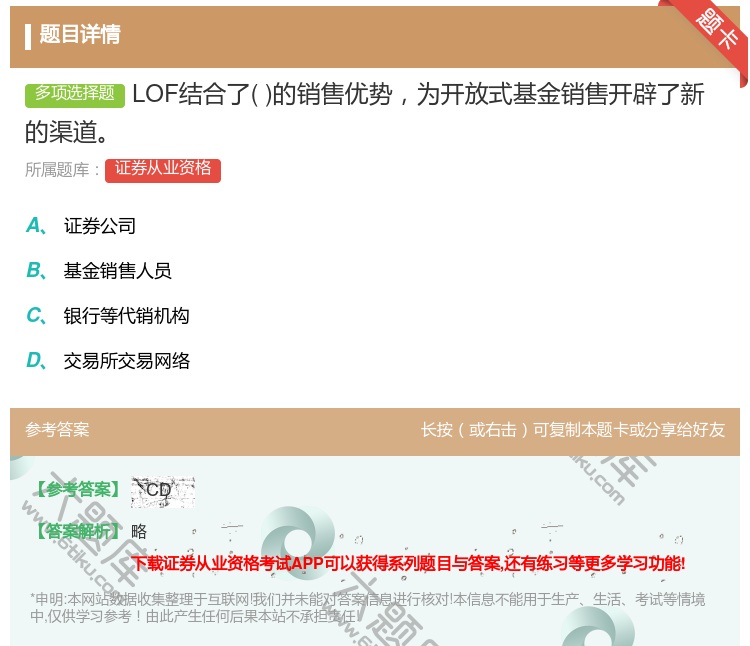Click the reference answer CD image
The image size is (750, 646).
tap(163, 492)
